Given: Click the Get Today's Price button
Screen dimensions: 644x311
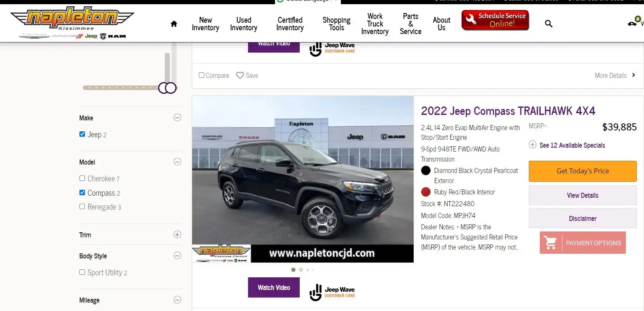Looking at the screenshot, I should (583, 171).
